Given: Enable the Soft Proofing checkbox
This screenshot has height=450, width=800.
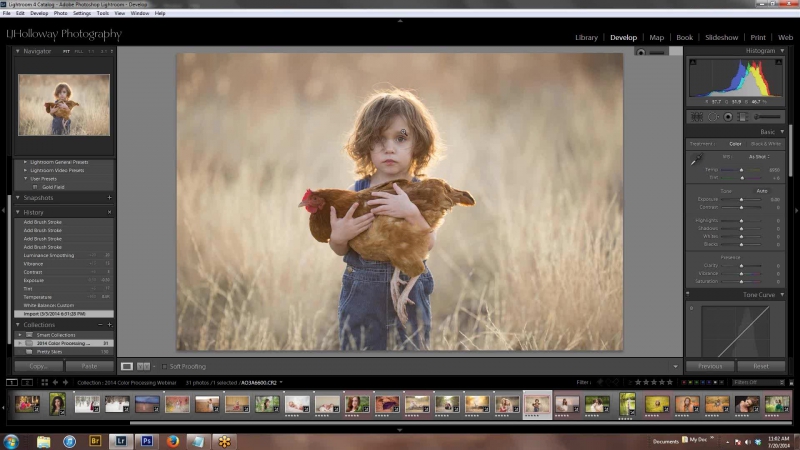Looking at the screenshot, I should [164, 366].
